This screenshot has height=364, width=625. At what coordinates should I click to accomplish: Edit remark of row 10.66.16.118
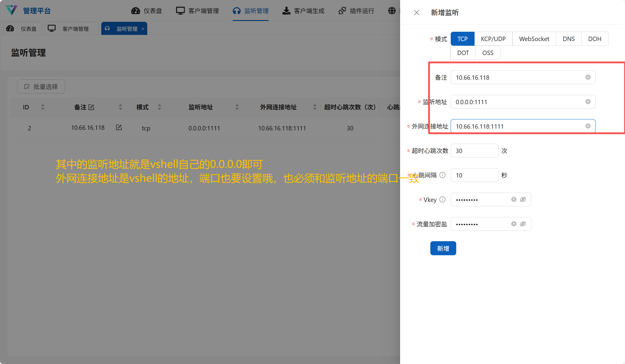(119, 127)
